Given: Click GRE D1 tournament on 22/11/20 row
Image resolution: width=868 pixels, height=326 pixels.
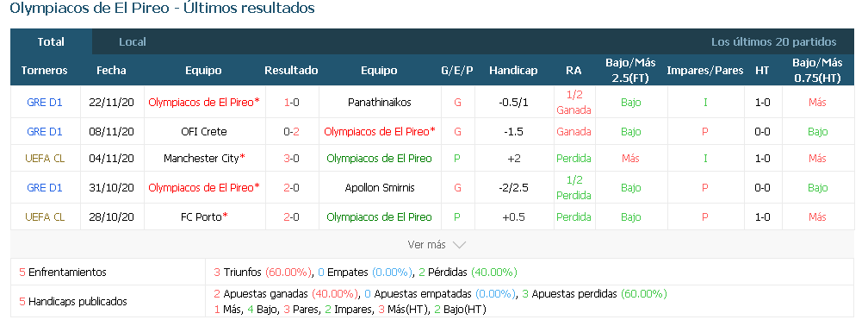Looking at the screenshot, I should click(45, 103).
